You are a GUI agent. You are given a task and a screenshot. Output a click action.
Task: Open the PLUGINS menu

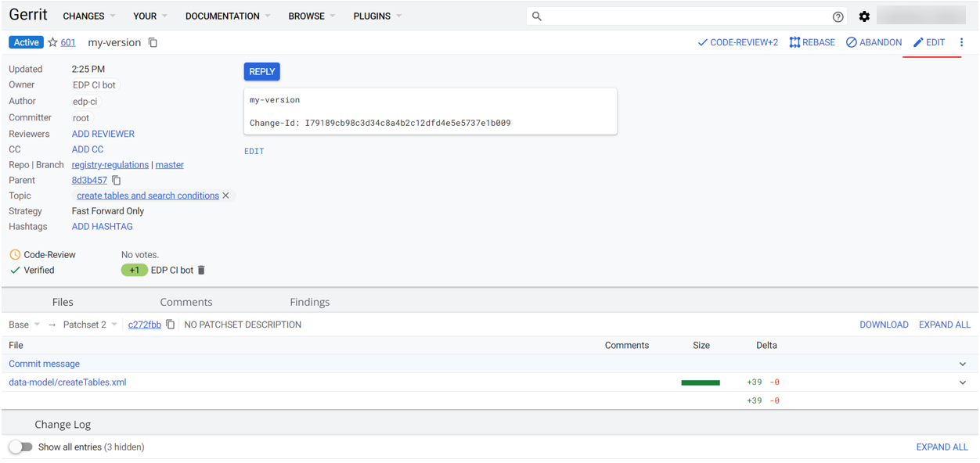click(x=377, y=16)
